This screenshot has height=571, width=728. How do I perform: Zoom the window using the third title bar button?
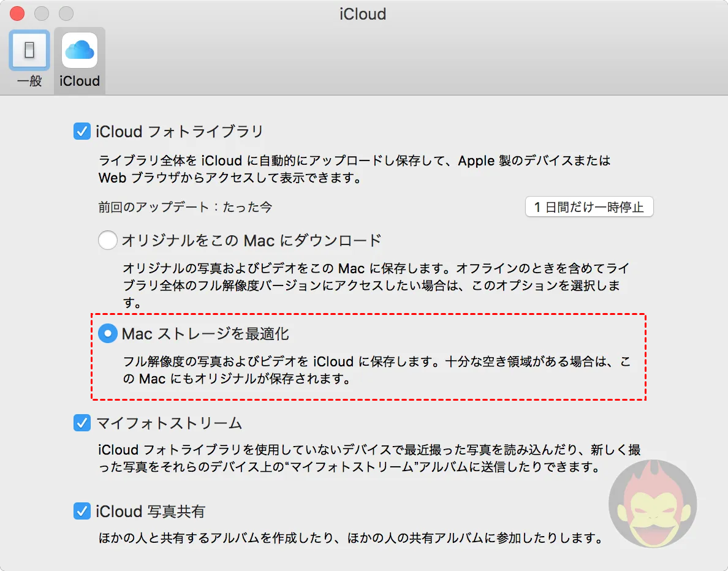(66, 13)
